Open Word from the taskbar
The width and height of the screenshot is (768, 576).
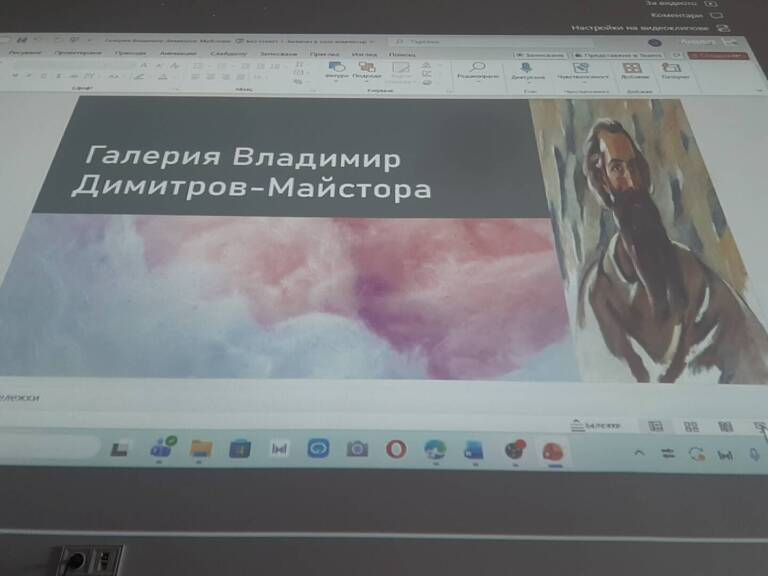pos(474,450)
